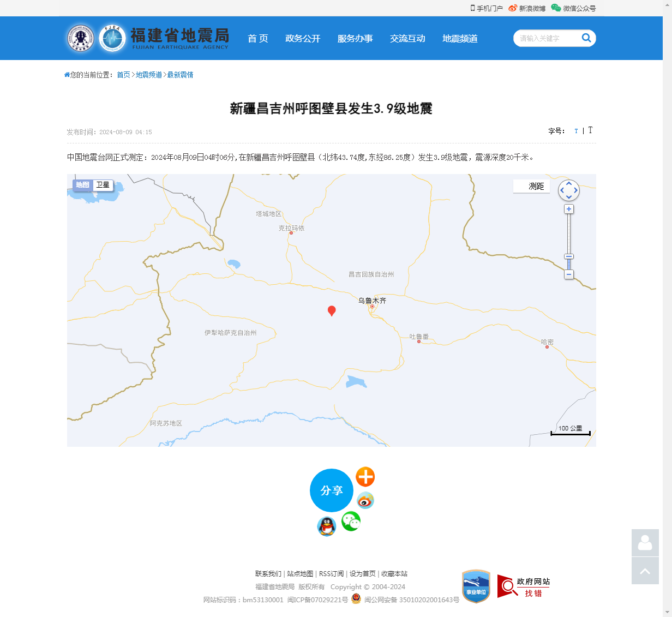Select the 地图 map view mode
Image resolution: width=672 pixels, height=617 pixels.
click(x=82, y=185)
